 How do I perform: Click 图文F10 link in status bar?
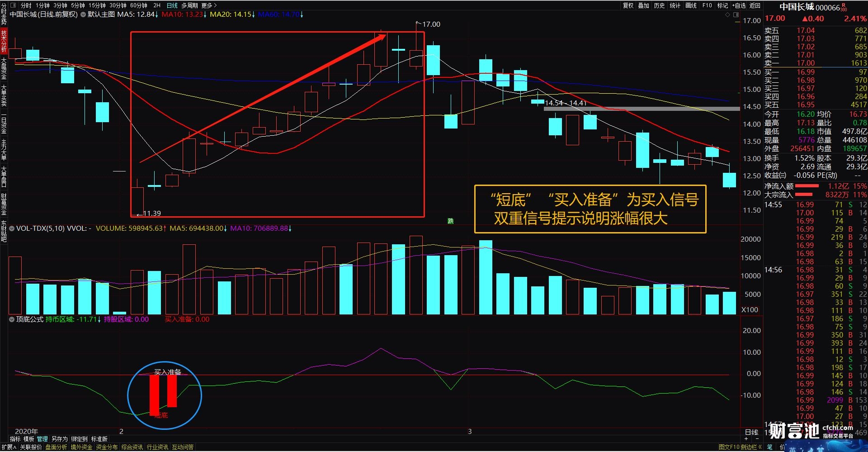[729, 447]
